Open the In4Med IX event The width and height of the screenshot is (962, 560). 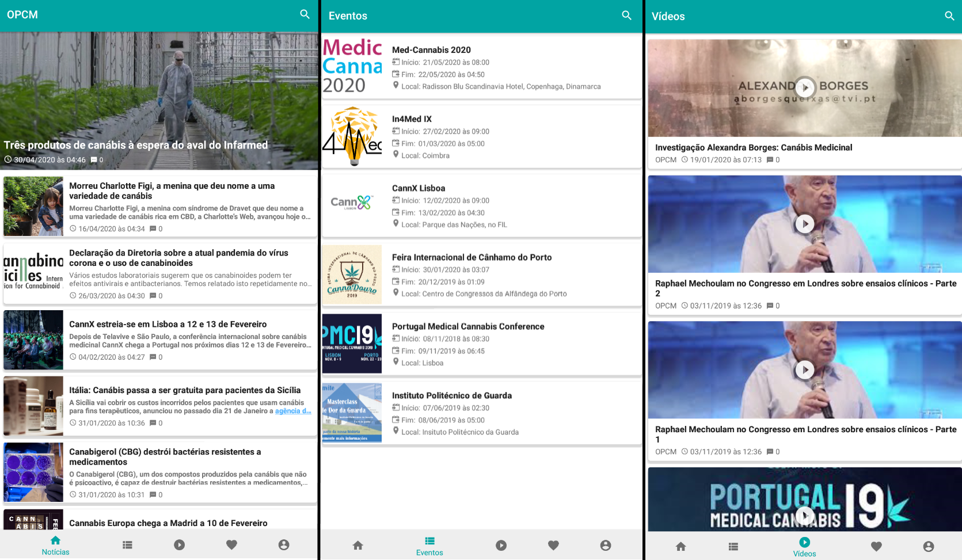tap(482, 136)
